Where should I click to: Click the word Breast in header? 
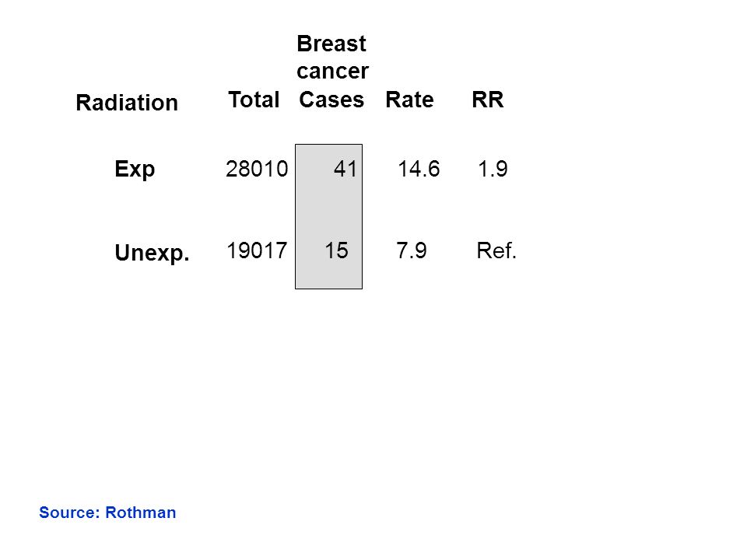[x=331, y=44]
